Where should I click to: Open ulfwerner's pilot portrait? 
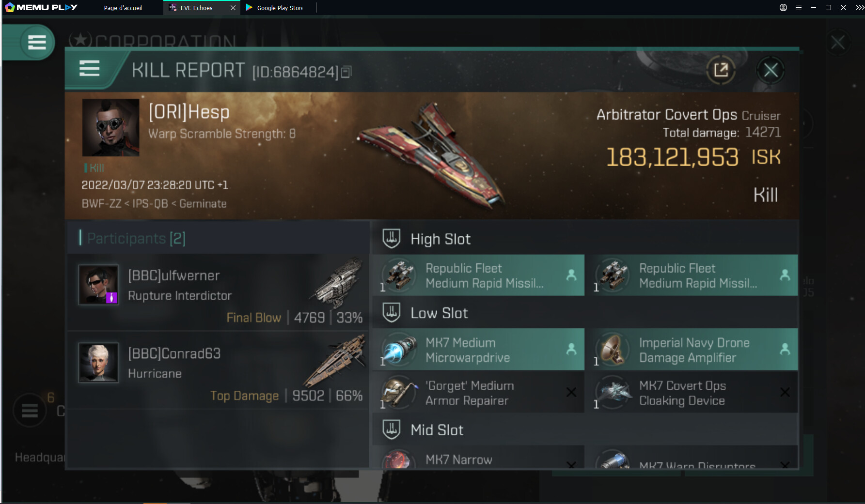[99, 284]
